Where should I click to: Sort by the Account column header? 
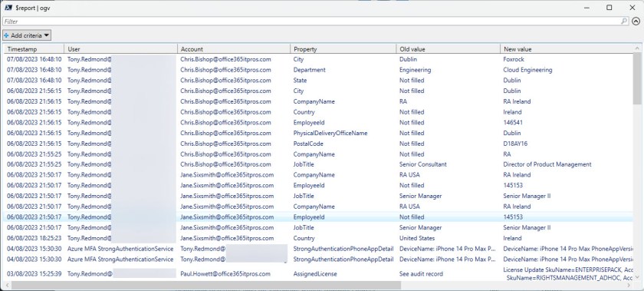coord(234,49)
